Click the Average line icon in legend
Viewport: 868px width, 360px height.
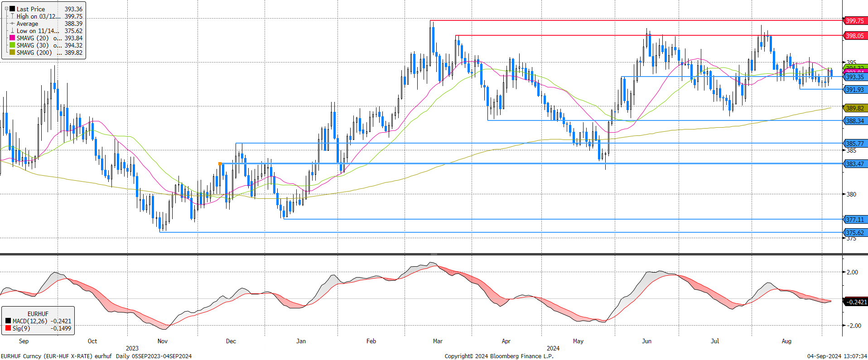click(12, 24)
